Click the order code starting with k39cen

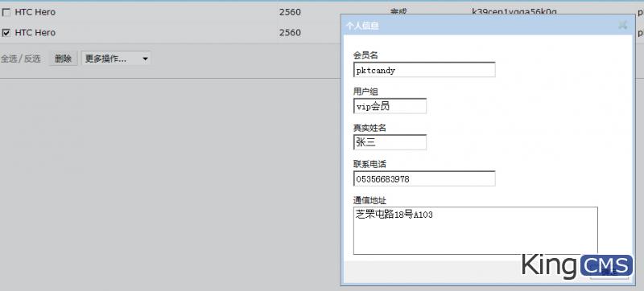pos(514,12)
